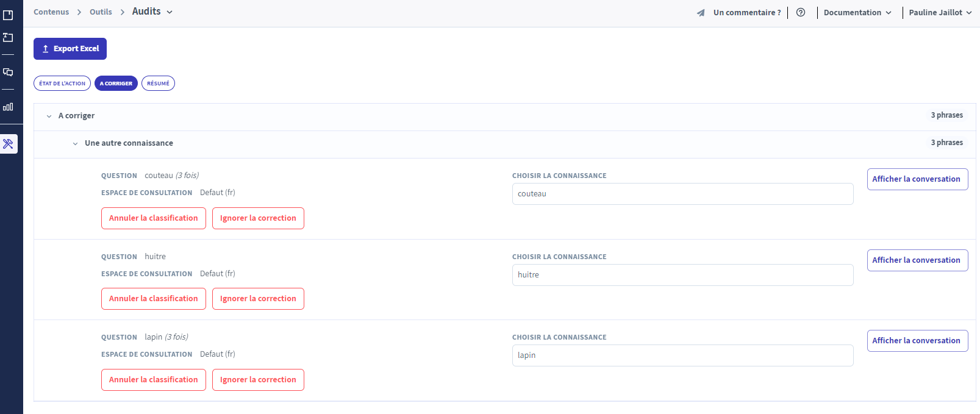This screenshot has width=980, height=414.
Task: Click the text template icon in sidebar
Action: coord(8,37)
